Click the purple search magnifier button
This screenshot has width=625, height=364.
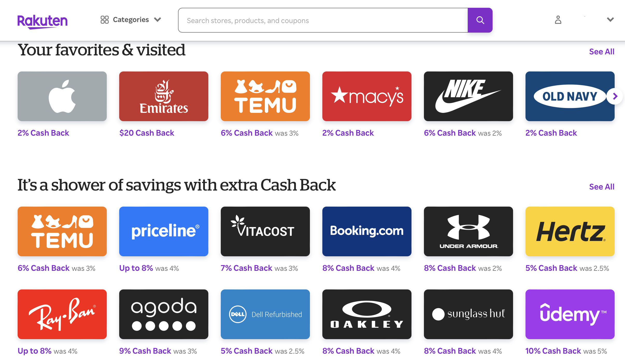[x=480, y=20]
